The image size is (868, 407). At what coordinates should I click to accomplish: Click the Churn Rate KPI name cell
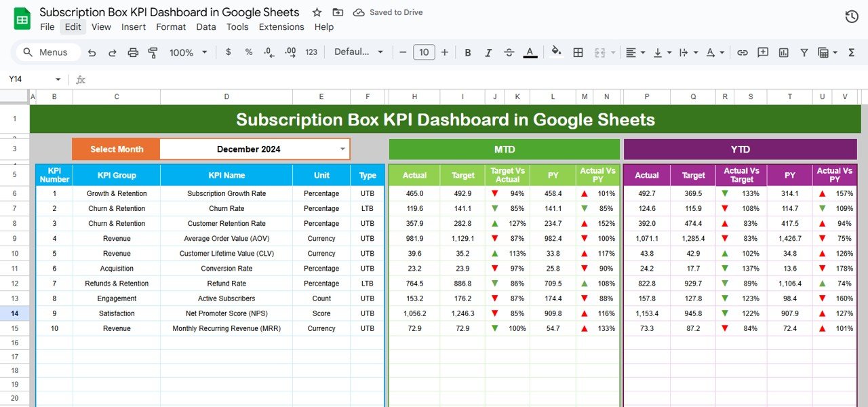click(226, 208)
